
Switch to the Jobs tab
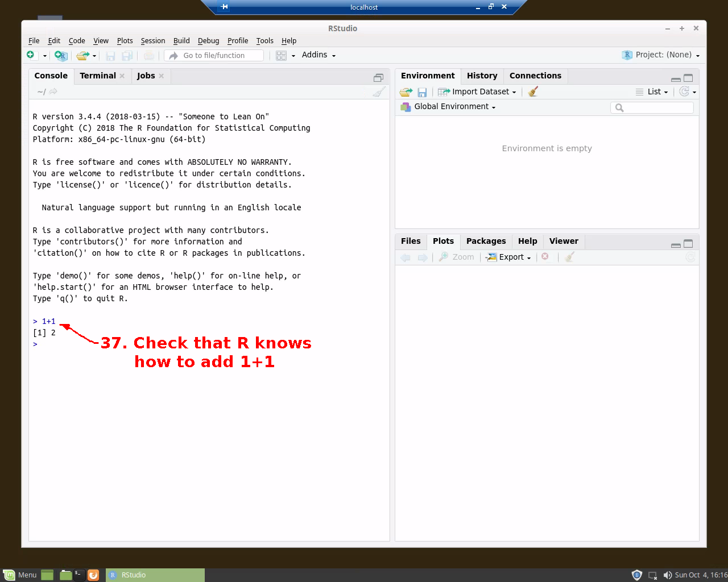(x=146, y=76)
